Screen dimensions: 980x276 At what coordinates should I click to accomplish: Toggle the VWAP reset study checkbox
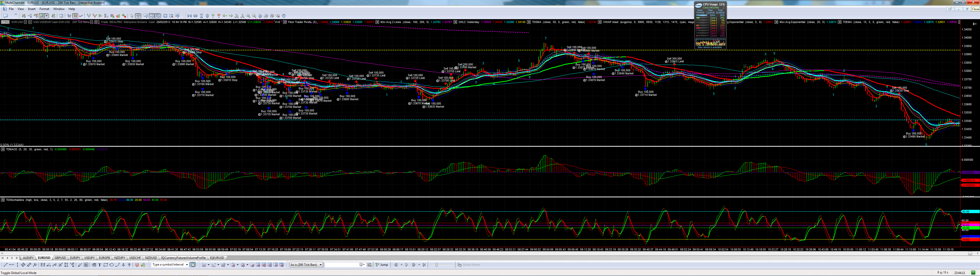[x=599, y=22]
